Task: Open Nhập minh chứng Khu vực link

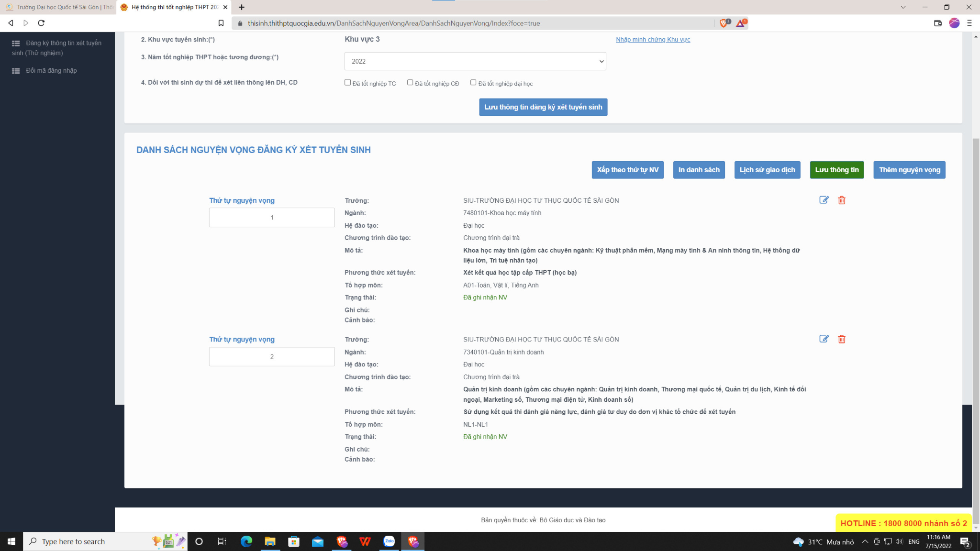Action: click(x=653, y=40)
